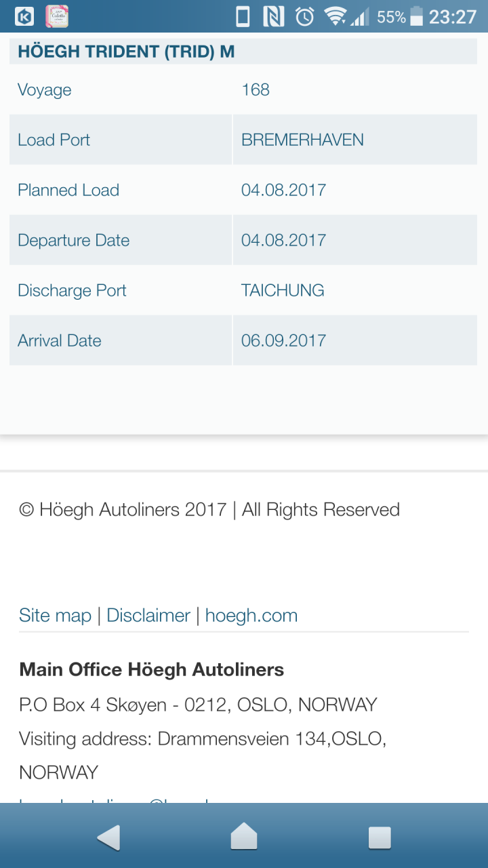This screenshot has height=868, width=488.
Task: Tap the K app notification icon
Action: click(x=24, y=16)
